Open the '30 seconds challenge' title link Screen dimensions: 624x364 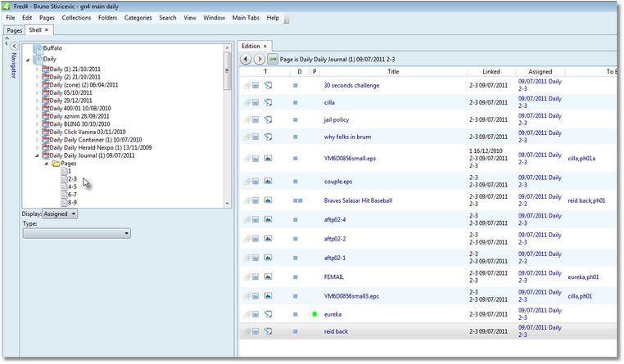click(351, 85)
